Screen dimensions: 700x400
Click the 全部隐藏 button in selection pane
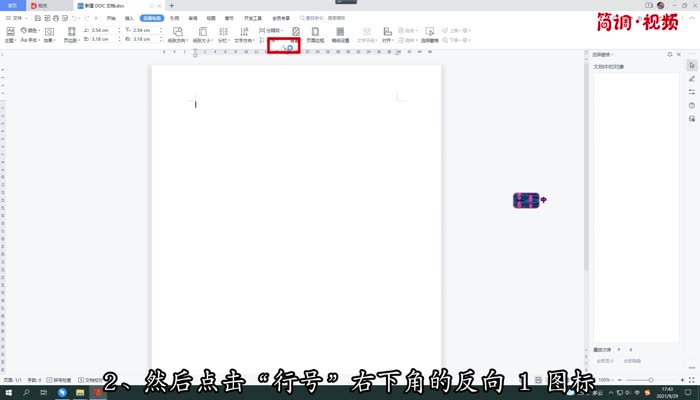632,360
